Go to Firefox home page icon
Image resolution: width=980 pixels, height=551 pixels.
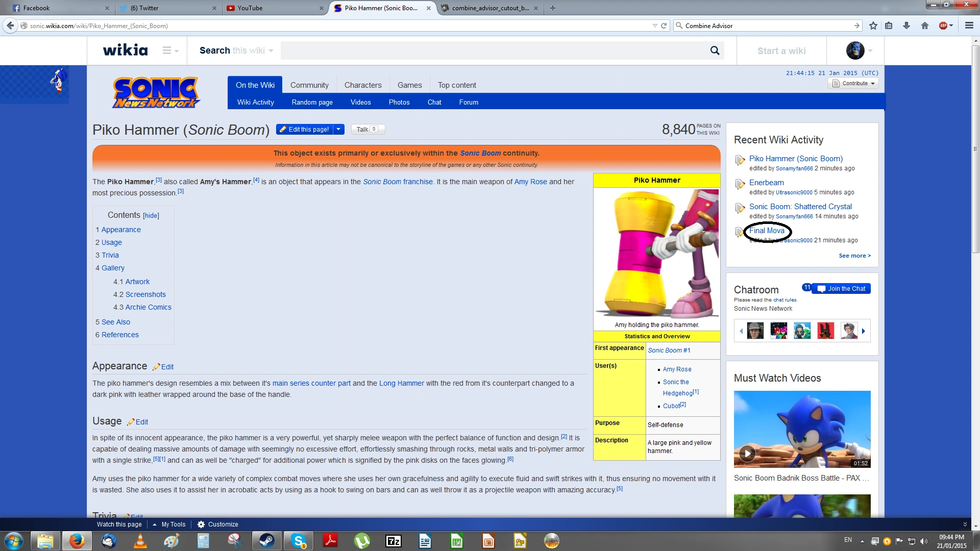pos(924,26)
